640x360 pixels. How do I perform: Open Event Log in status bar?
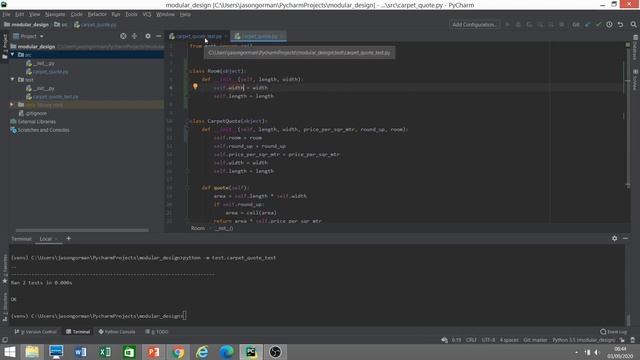click(x=613, y=332)
